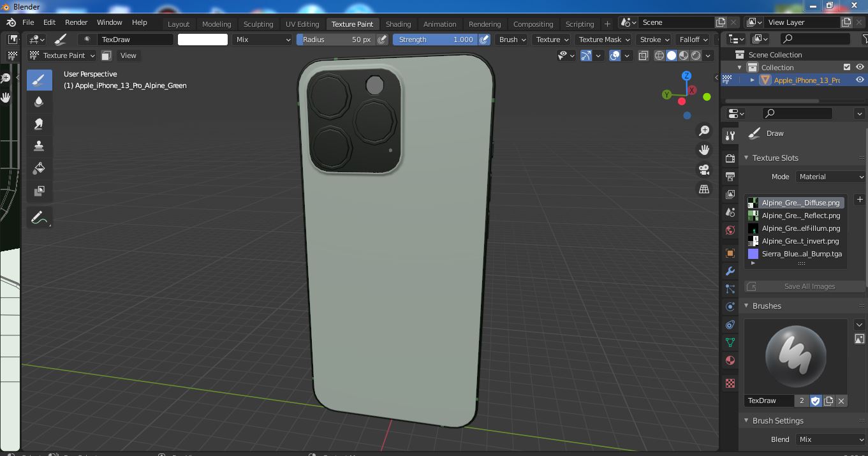Toggle Collection exclude checkbox in outliner
The width and height of the screenshot is (868, 456).
pyautogui.click(x=847, y=67)
